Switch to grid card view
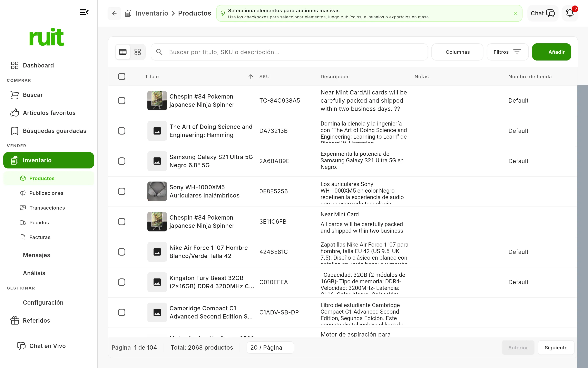The height and width of the screenshot is (368, 588). click(138, 52)
